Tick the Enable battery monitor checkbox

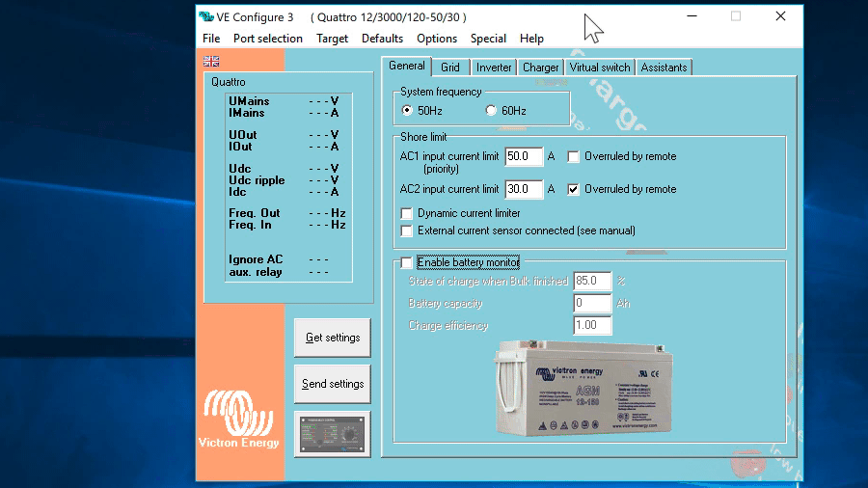click(x=407, y=262)
